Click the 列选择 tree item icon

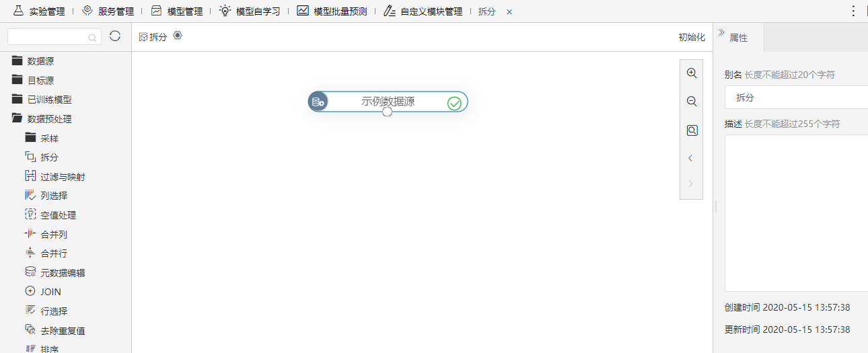[30, 195]
